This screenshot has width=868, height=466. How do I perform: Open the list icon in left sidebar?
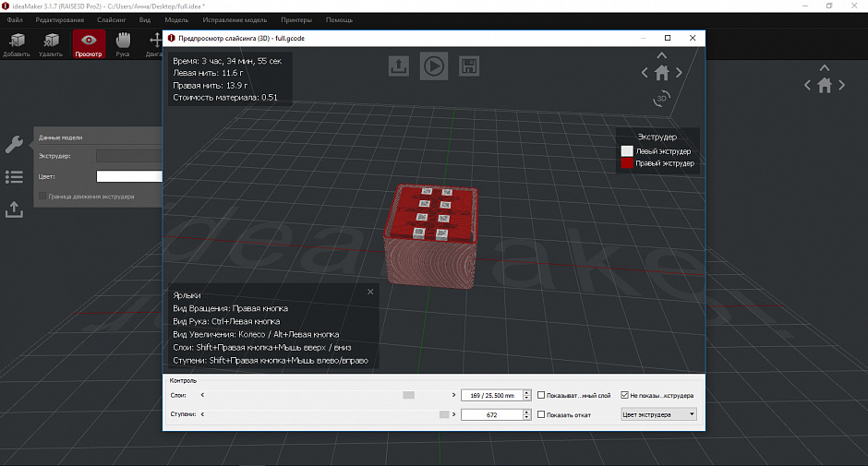[14, 177]
